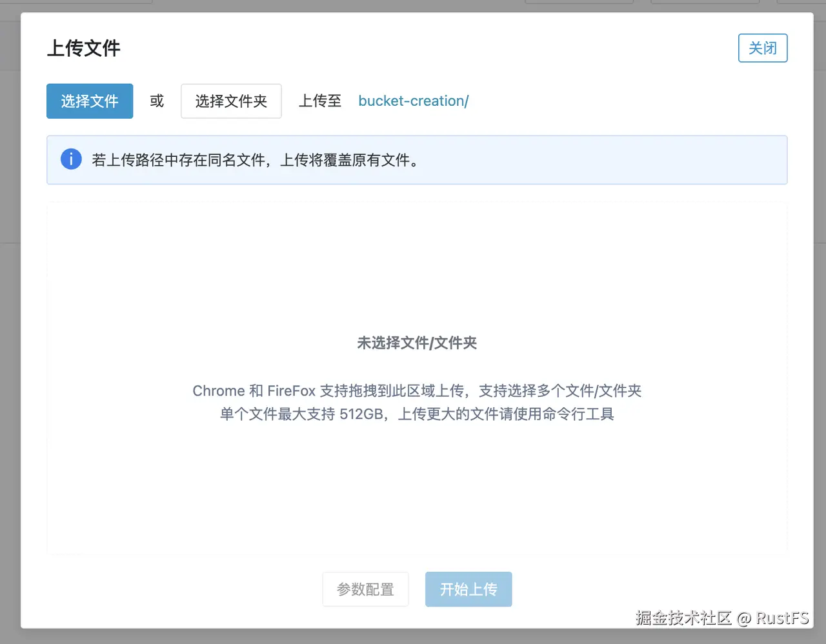Click 选择文件夹 to pick a folder
Image resolution: width=826 pixels, height=644 pixels.
point(231,101)
